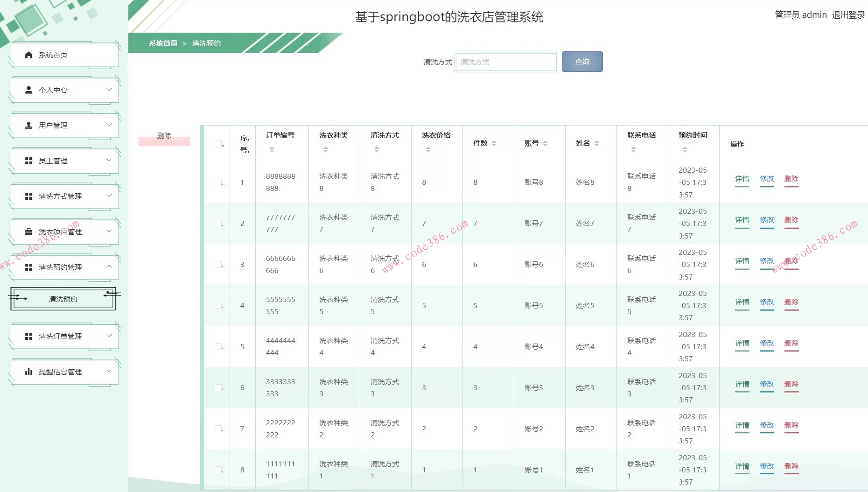Click the icon next to 清洗方式管理
This screenshot has width=868, height=492.
click(x=28, y=196)
